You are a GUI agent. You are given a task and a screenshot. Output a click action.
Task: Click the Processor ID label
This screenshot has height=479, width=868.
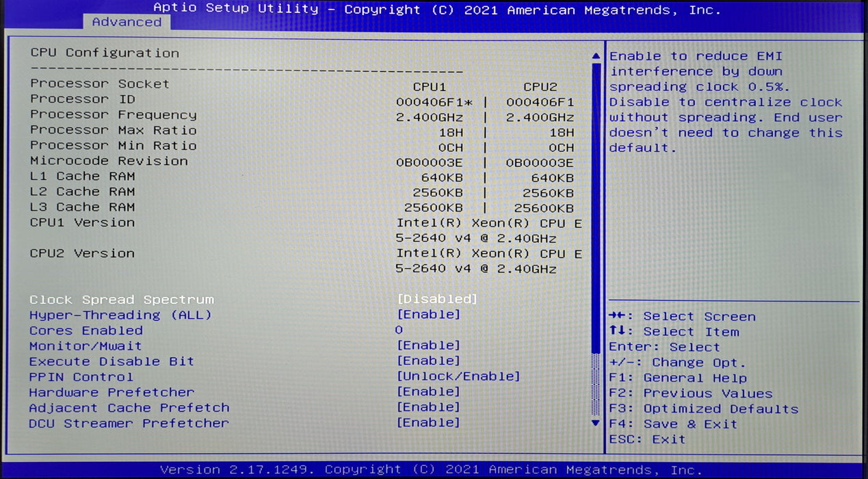pos(83,99)
